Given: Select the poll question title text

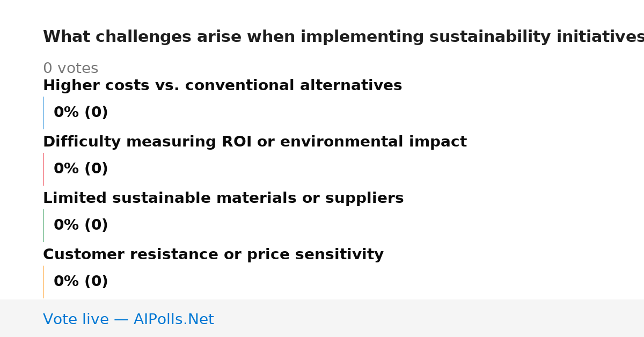Looking at the screenshot, I should [343, 37].
